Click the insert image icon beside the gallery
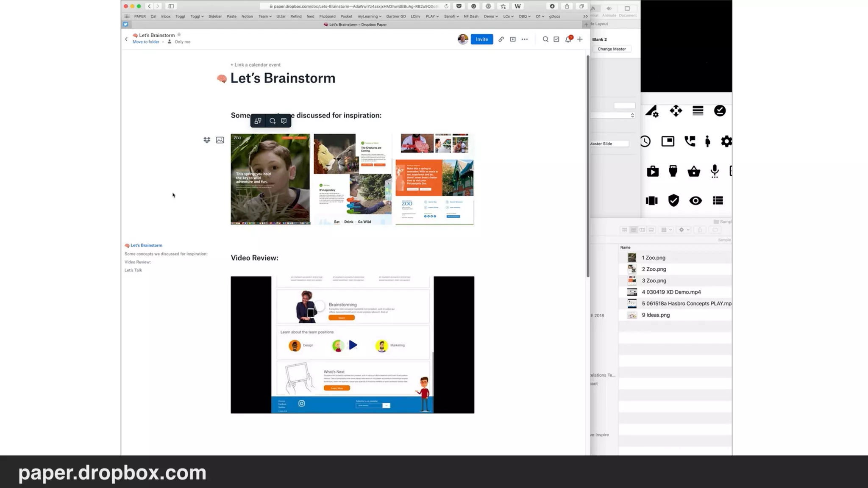 [x=220, y=140]
